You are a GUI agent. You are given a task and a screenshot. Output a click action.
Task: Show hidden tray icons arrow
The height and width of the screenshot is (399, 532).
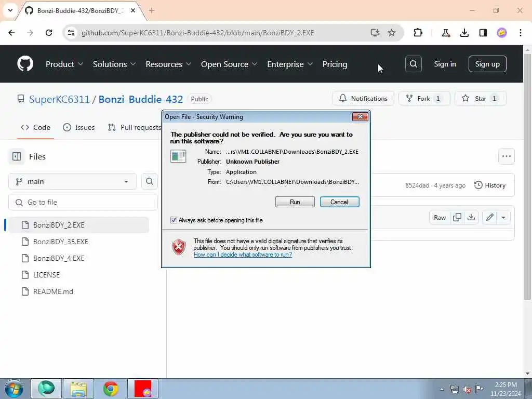pyautogui.click(x=442, y=389)
